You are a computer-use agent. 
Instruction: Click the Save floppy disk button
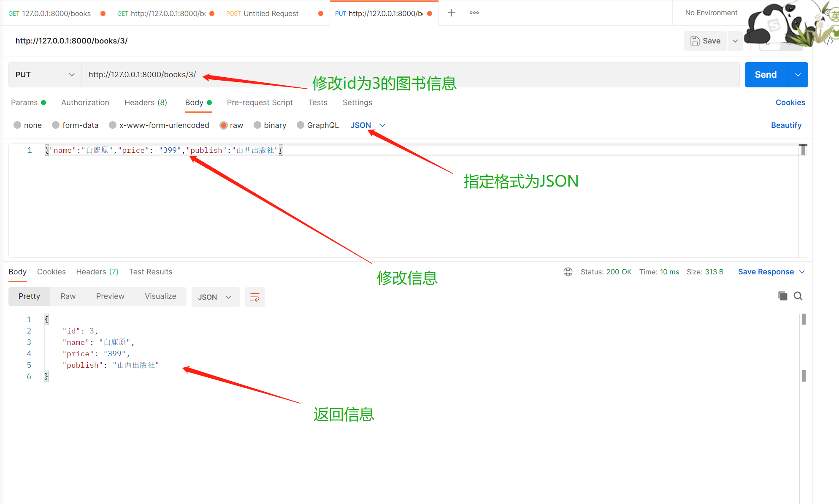tap(706, 41)
